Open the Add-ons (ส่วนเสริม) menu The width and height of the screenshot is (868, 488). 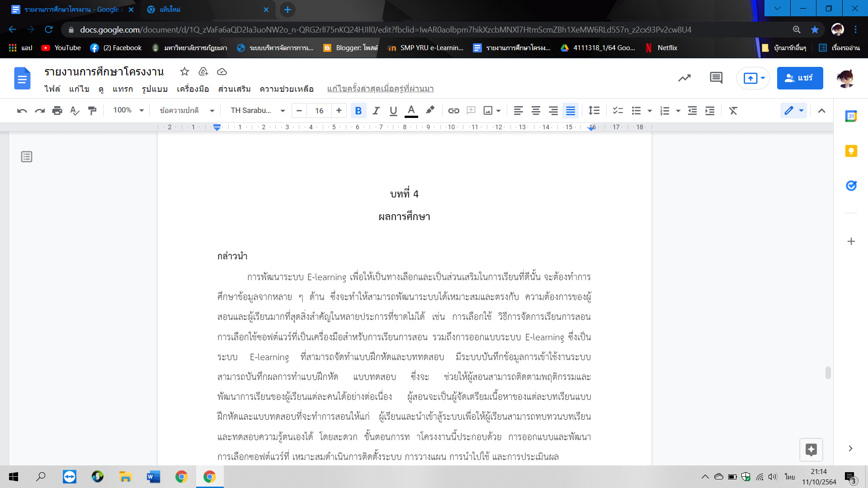234,89
